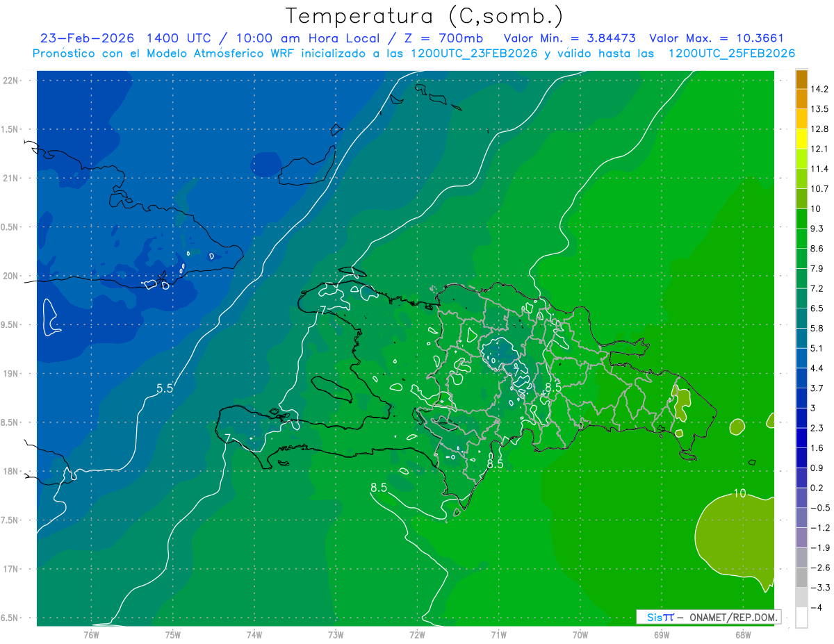
Task: Click the 10.7 colorbar value
Action: (x=819, y=189)
